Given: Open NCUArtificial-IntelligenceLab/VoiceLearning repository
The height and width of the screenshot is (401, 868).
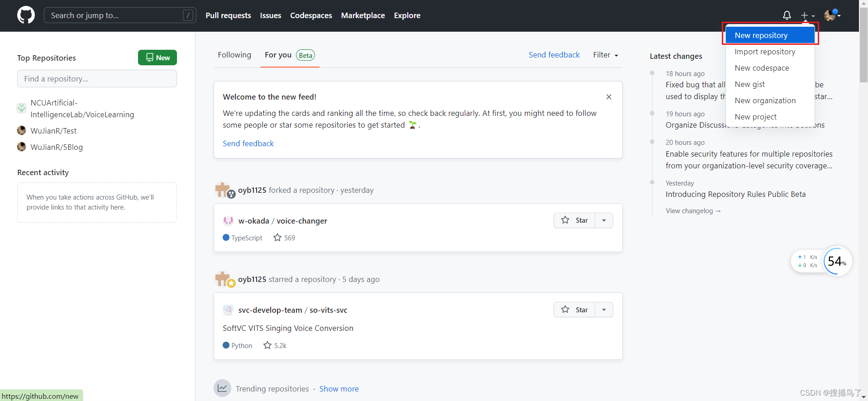Looking at the screenshot, I should point(82,109).
